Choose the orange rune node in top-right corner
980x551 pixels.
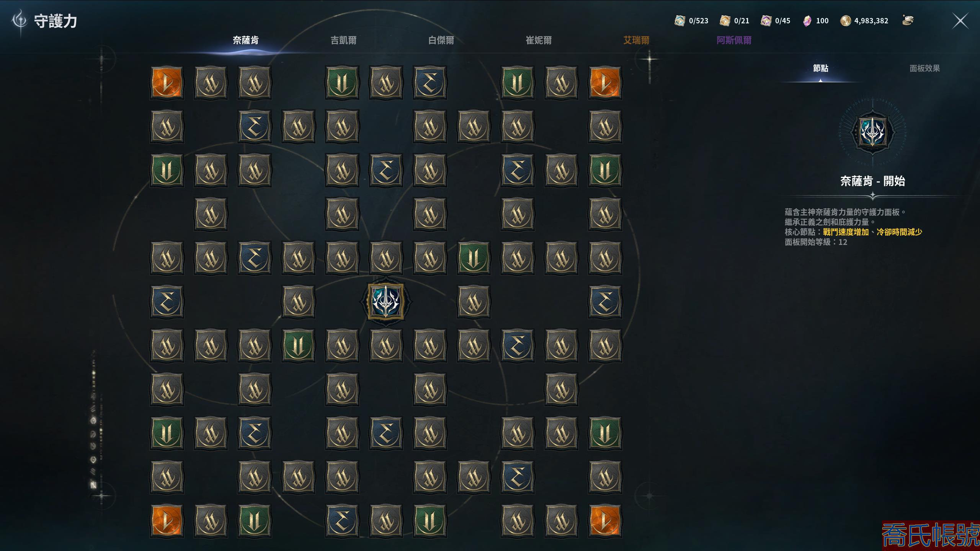605,83
